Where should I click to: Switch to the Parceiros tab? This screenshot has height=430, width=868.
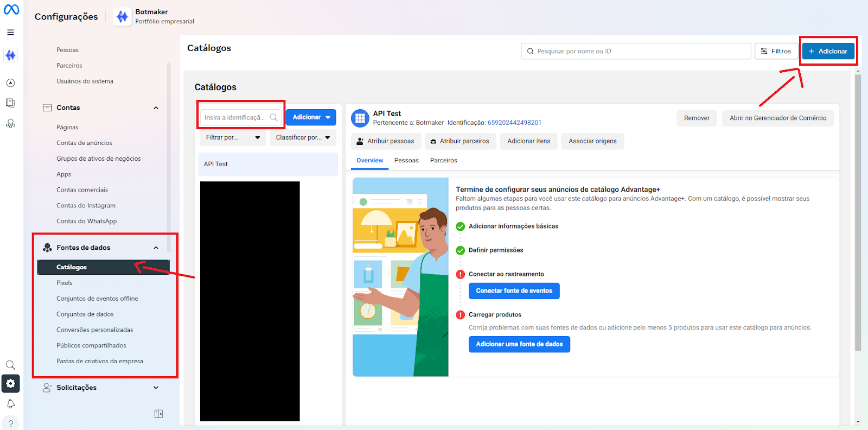pyautogui.click(x=444, y=161)
